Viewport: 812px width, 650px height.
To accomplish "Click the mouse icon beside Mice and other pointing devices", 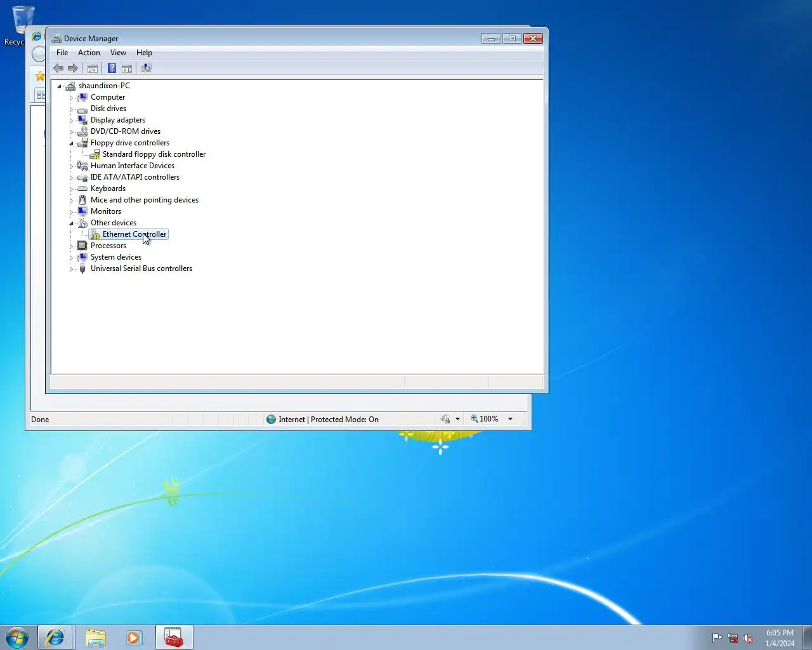I will tap(82, 200).
